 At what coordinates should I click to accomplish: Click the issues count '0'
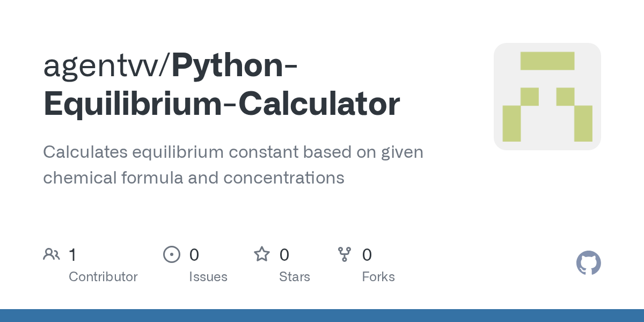(x=194, y=254)
